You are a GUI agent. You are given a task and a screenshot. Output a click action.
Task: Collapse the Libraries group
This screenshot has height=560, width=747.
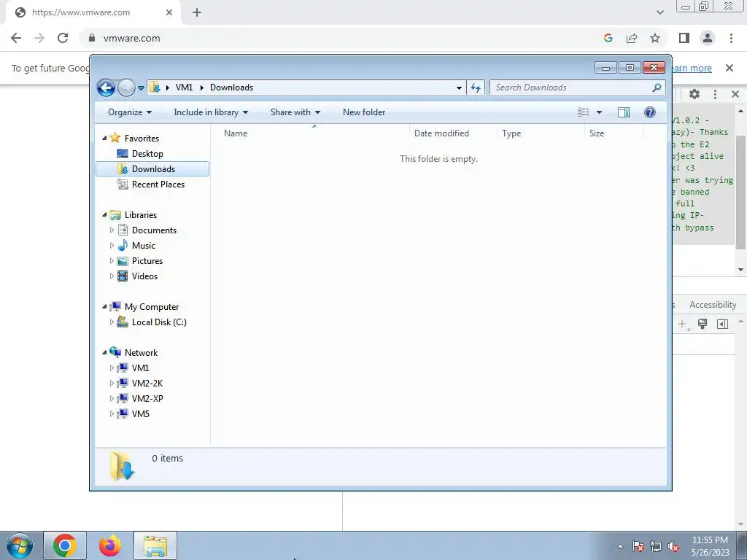[x=104, y=215]
